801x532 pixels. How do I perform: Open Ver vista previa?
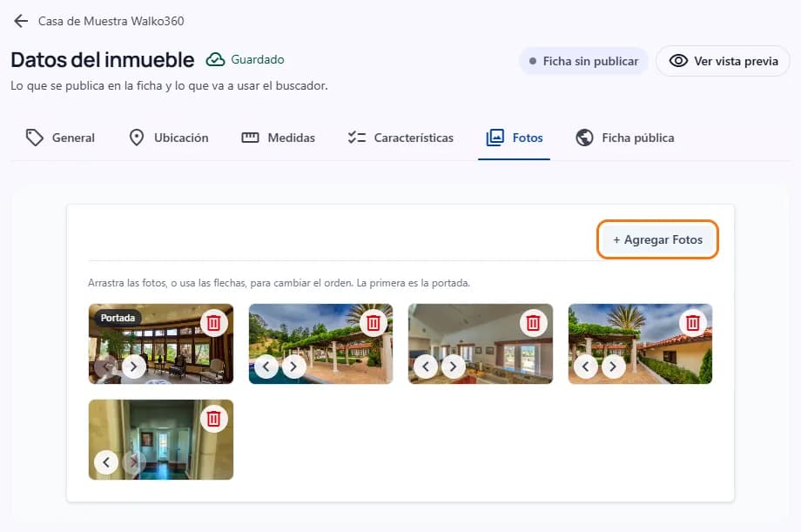coord(723,61)
